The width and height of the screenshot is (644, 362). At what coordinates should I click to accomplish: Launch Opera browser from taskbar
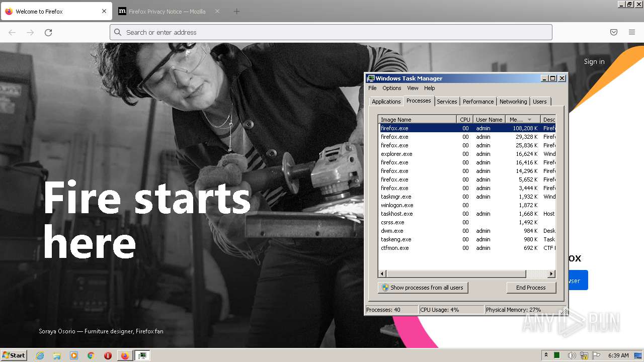[x=108, y=355]
